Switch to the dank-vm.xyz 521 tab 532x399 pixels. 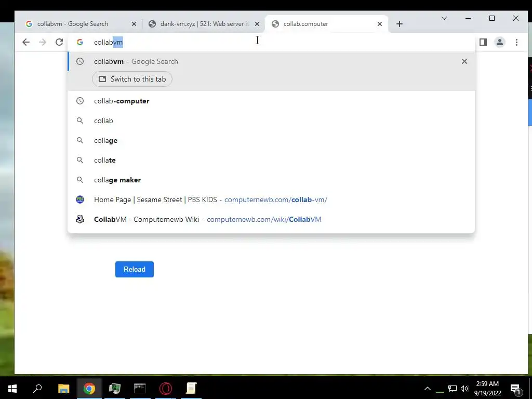pos(204,24)
